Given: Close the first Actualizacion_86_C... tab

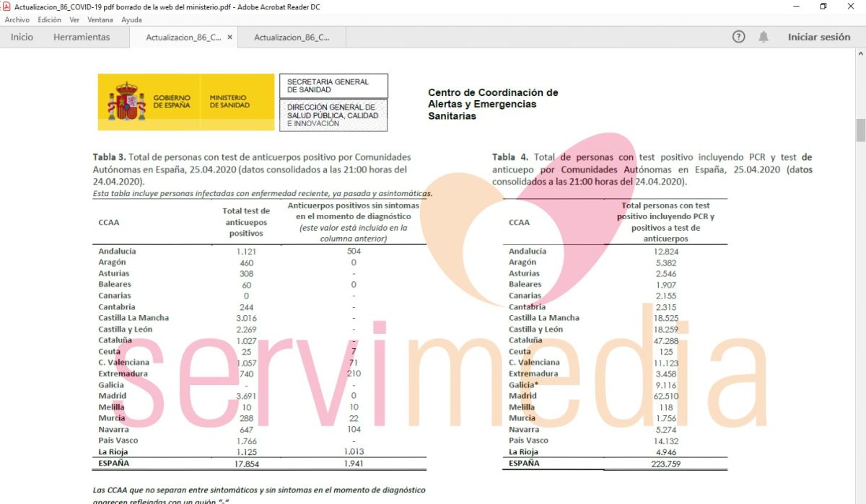Looking at the screenshot, I should click(229, 37).
